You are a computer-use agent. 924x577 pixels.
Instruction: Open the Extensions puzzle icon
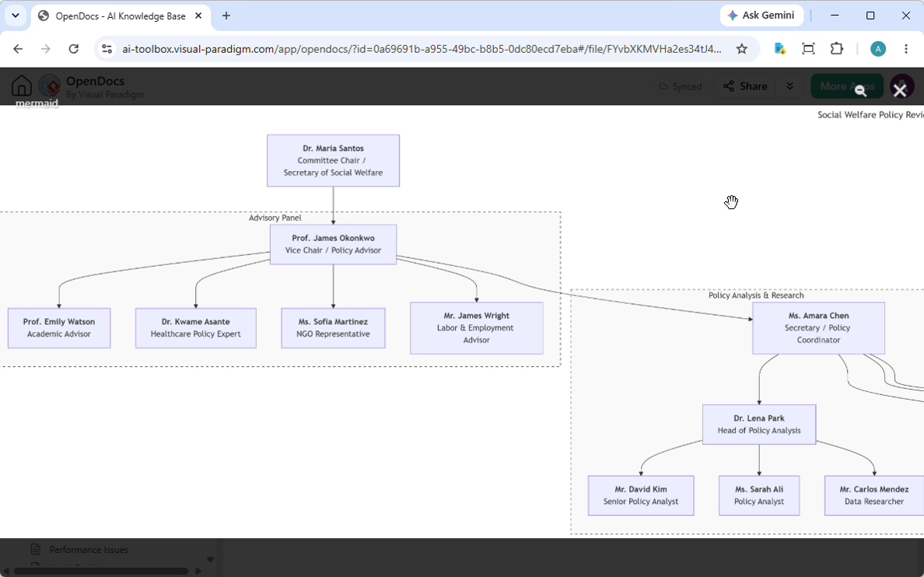pyautogui.click(x=837, y=49)
